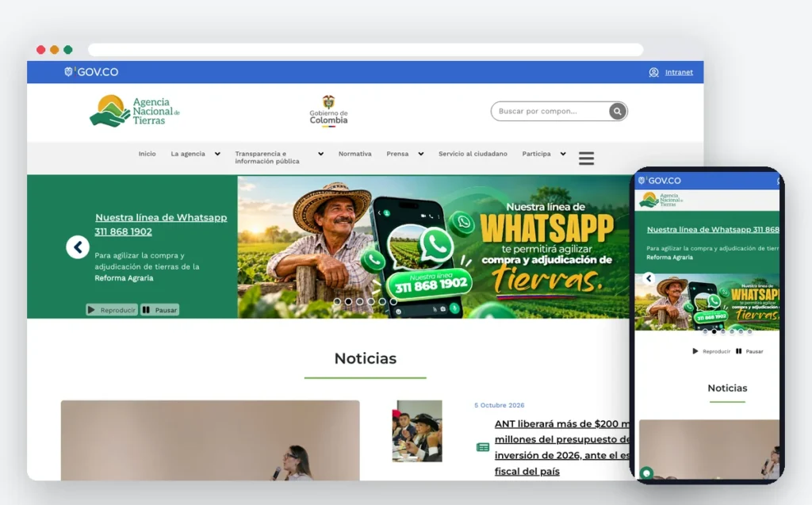Click the GOV.CO logo on phone mockup
This screenshot has height=505, width=812.
coord(660,181)
